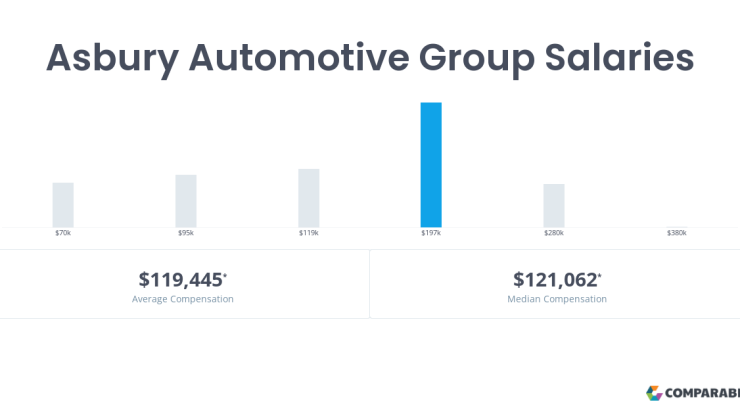Click the $70k axis label

tap(63, 233)
